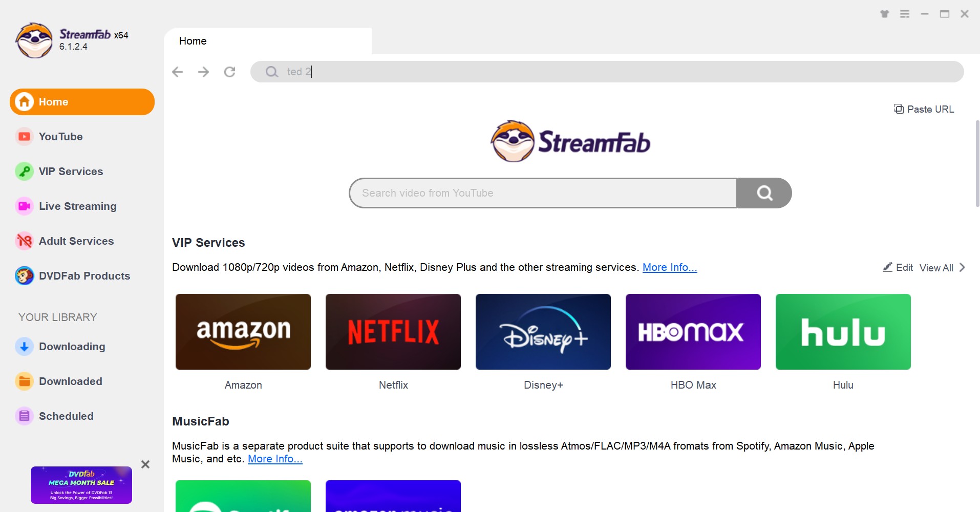Open YouTube in the sidebar
Viewport: 980px width, 512px height.
point(60,137)
